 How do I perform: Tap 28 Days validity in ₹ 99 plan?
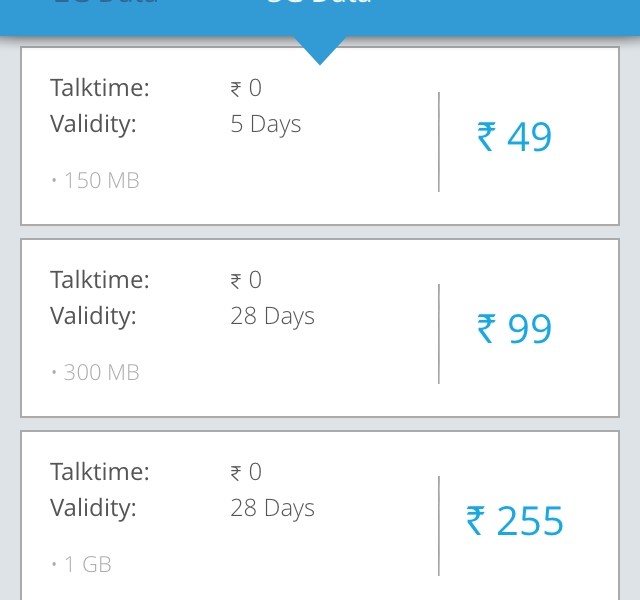[272, 317]
